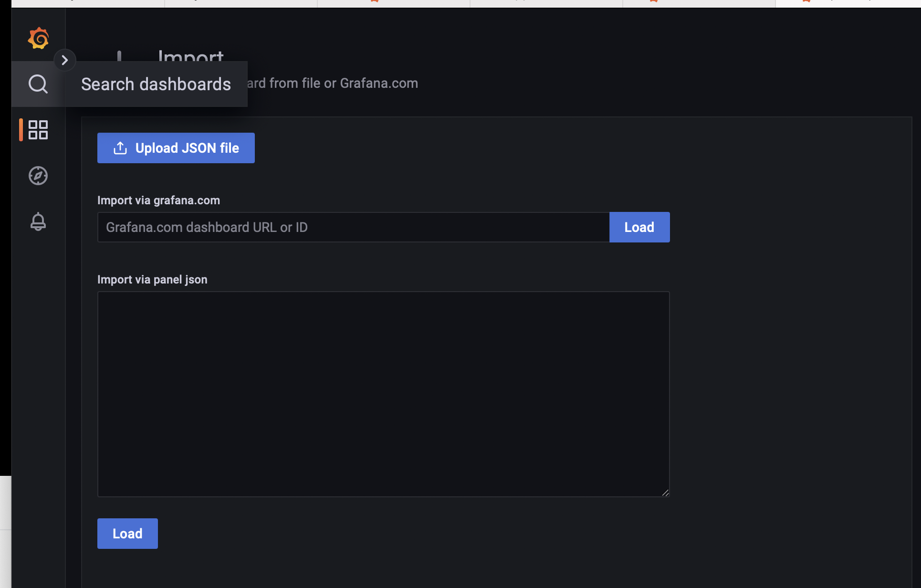921x588 pixels.
Task: Click the 'Import via grafana.com' label
Action: (x=158, y=200)
